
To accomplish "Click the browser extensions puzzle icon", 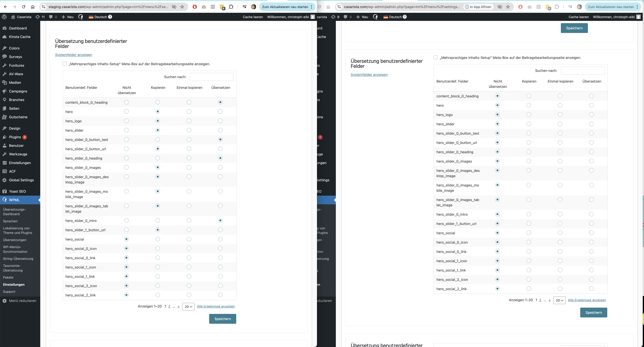I will 231,7.
